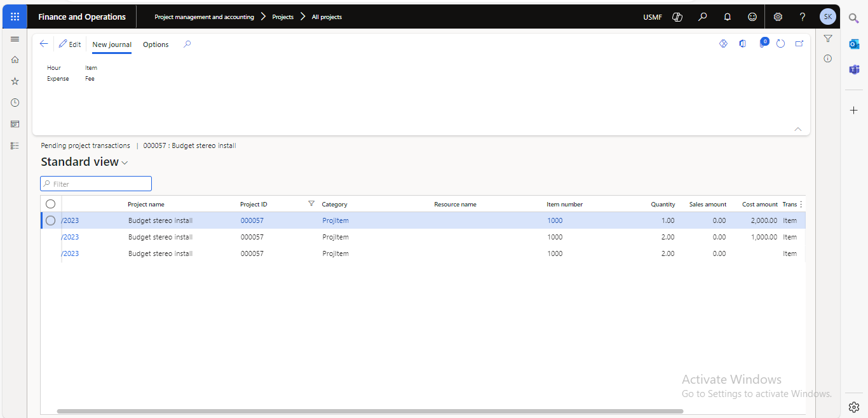Click the Refresh page icon

[x=781, y=44]
